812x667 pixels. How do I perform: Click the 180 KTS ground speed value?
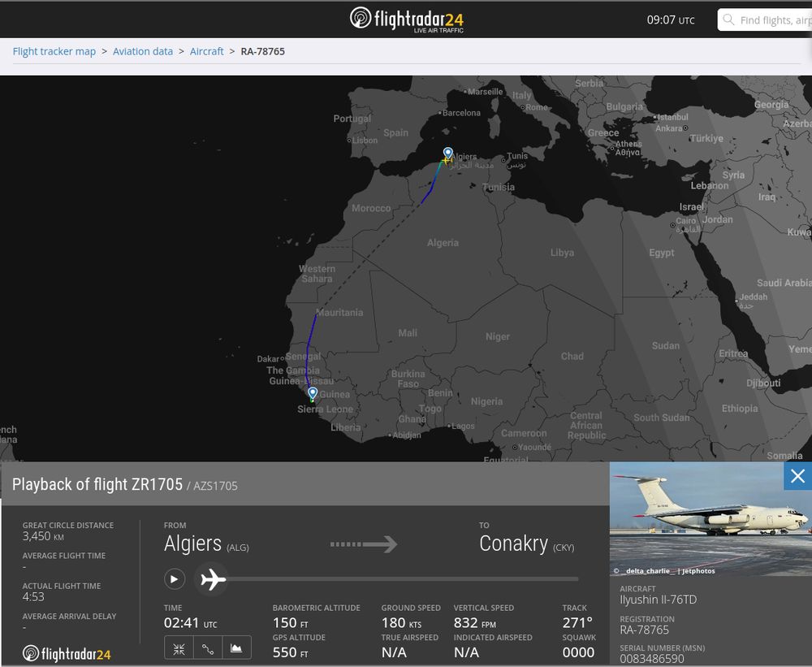[x=401, y=623]
